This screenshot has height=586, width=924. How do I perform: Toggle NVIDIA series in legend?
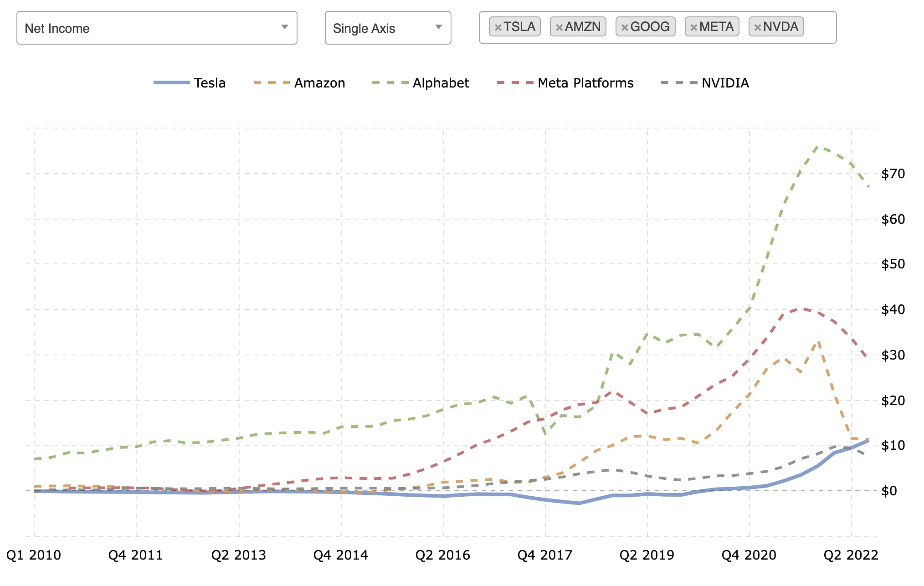[725, 83]
